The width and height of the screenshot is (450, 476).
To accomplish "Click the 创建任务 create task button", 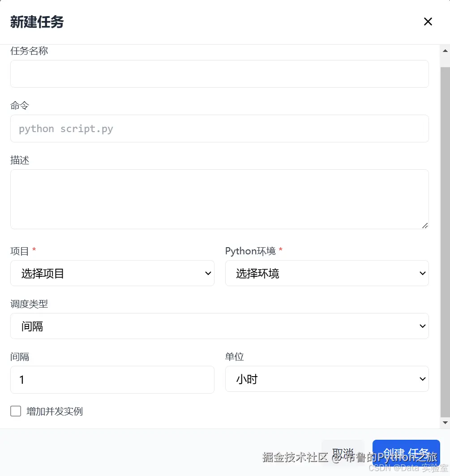I will pos(406,452).
